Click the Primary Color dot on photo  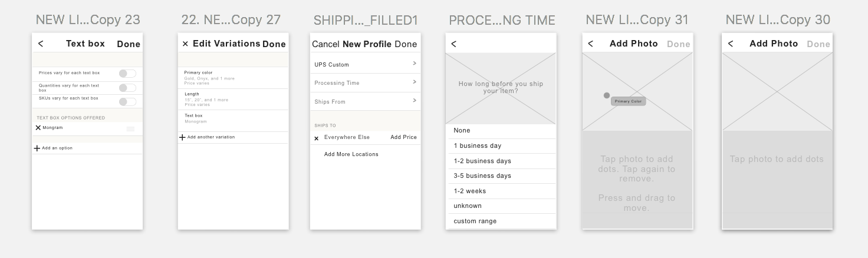pyautogui.click(x=607, y=95)
